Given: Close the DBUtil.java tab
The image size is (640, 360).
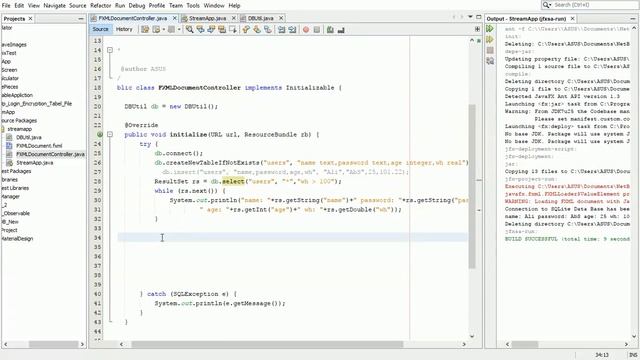Looking at the screenshot, I should click(x=281, y=18).
